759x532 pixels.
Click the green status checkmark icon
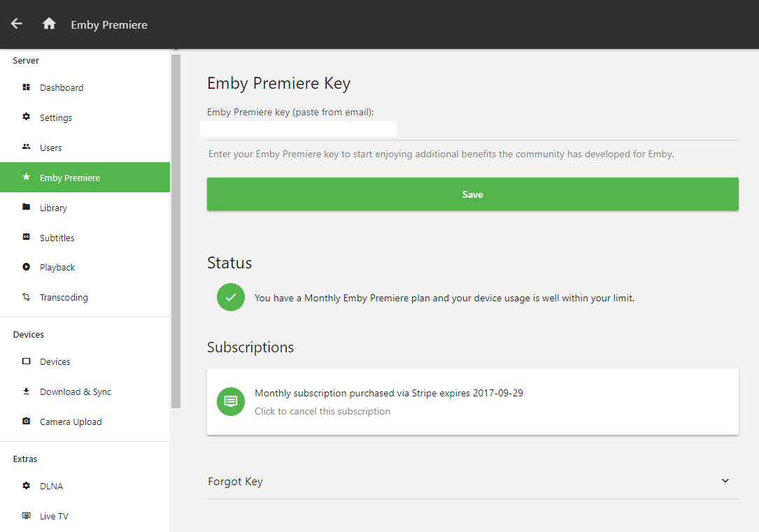click(x=231, y=297)
